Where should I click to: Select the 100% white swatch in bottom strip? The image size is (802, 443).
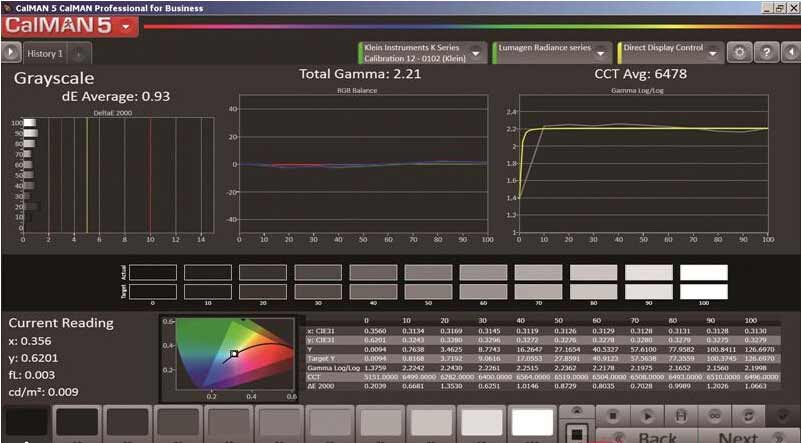point(532,423)
